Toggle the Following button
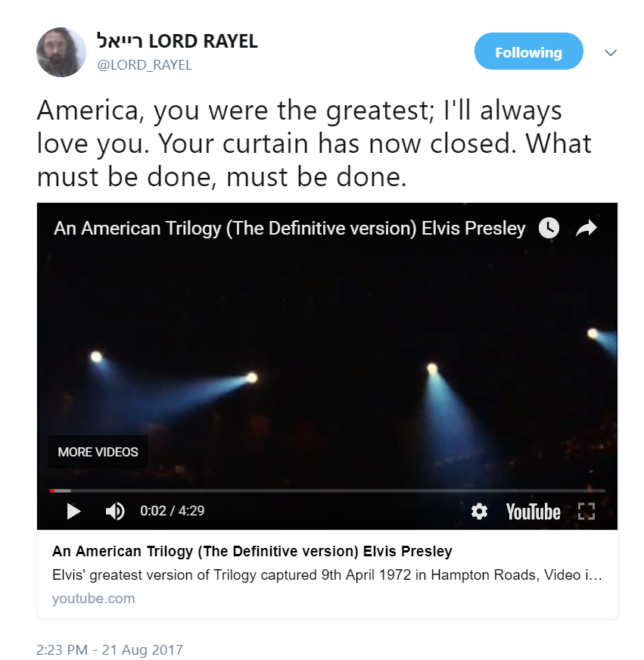Screen dimensions: 644x660 (x=529, y=51)
